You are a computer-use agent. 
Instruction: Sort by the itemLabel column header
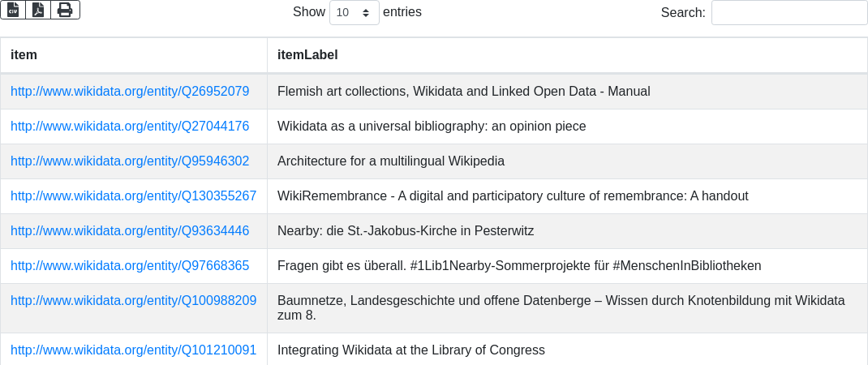[x=307, y=55]
